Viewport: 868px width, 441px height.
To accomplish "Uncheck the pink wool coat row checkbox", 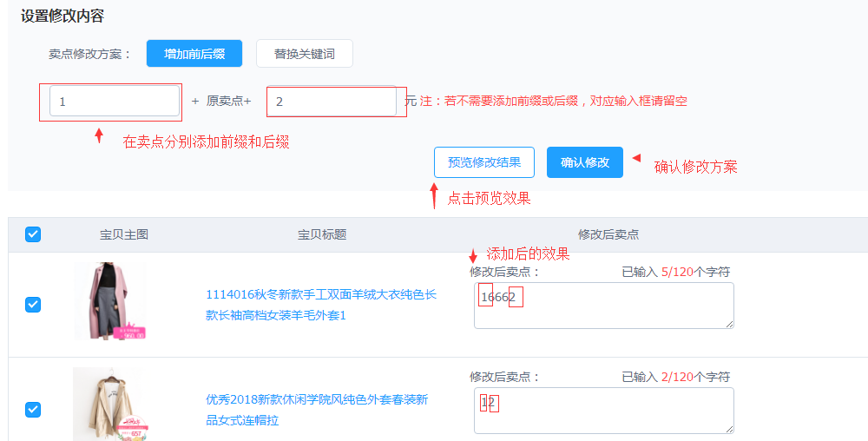I will [x=33, y=304].
